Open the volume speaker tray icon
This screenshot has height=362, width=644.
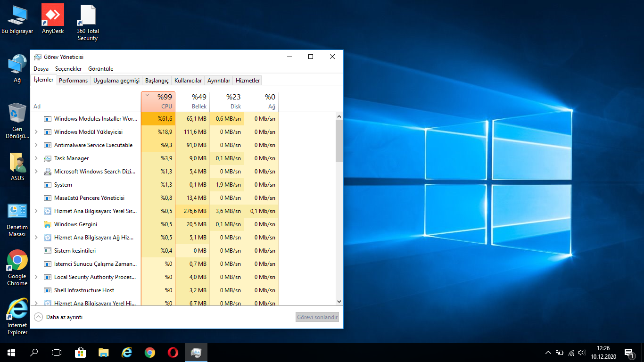pos(582,352)
